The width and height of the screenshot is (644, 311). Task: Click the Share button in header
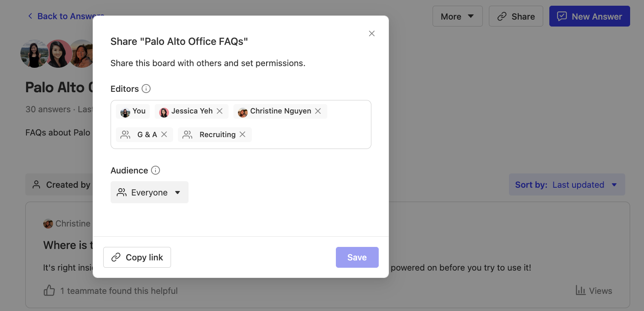516,16
